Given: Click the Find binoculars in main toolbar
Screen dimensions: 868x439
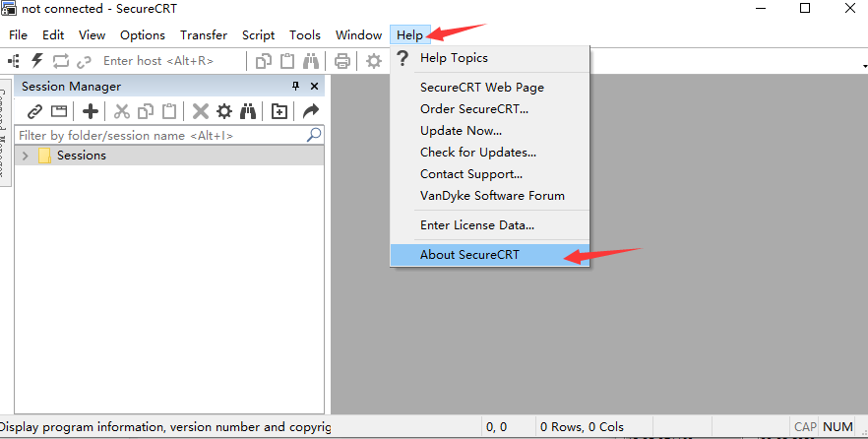Looking at the screenshot, I should (x=311, y=61).
